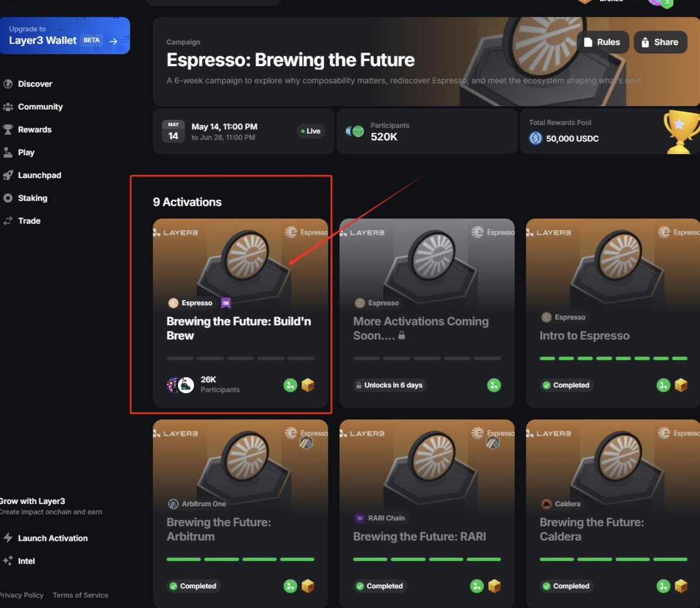Click the Launch Activation lightning icon
This screenshot has width=700, height=608.
[x=8, y=538]
